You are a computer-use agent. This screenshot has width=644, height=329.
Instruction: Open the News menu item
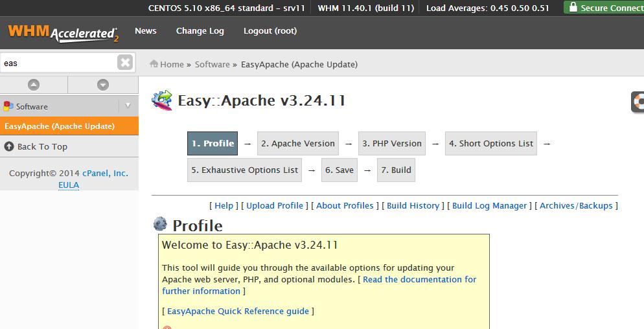pyautogui.click(x=145, y=31)
